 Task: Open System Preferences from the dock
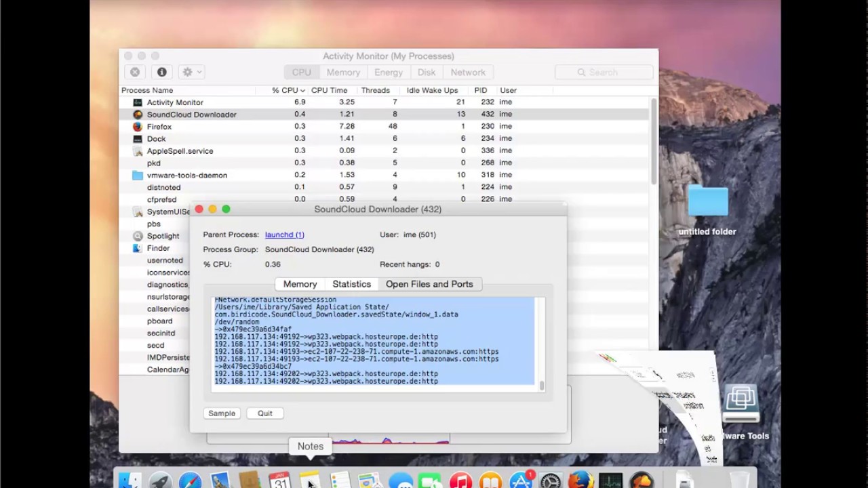coord(551,481)
